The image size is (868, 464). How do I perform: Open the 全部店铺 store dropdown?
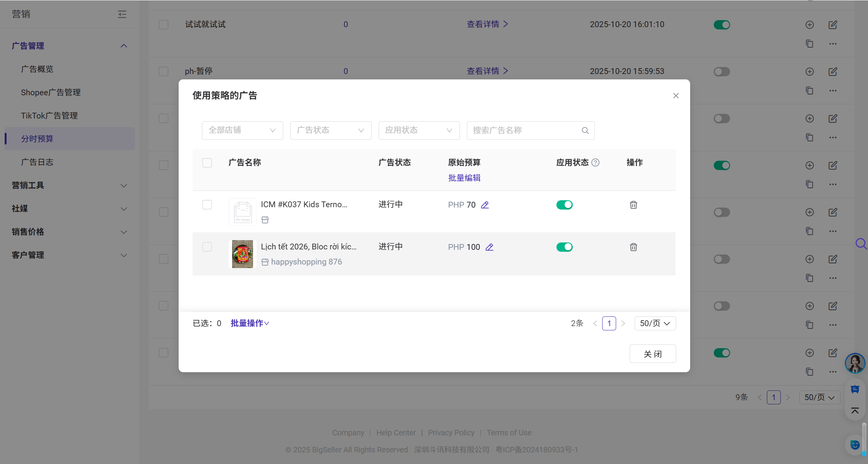[x=242, y=131]
